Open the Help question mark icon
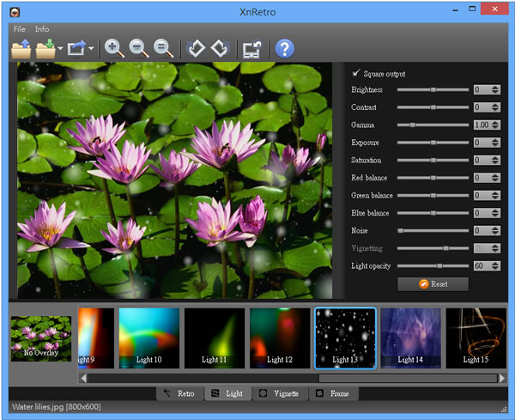This screenshot has height=420, width=515. click(x=284, y=49)
